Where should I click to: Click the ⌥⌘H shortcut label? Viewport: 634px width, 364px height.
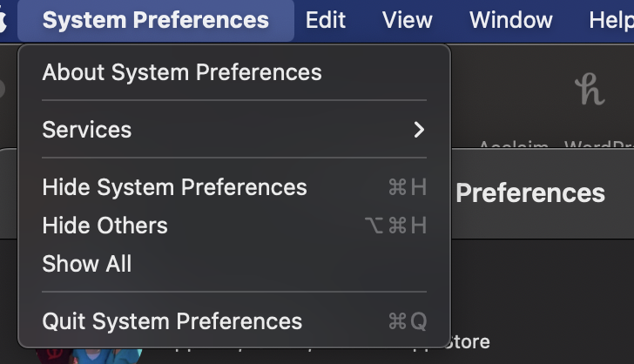tap(395, 226)
